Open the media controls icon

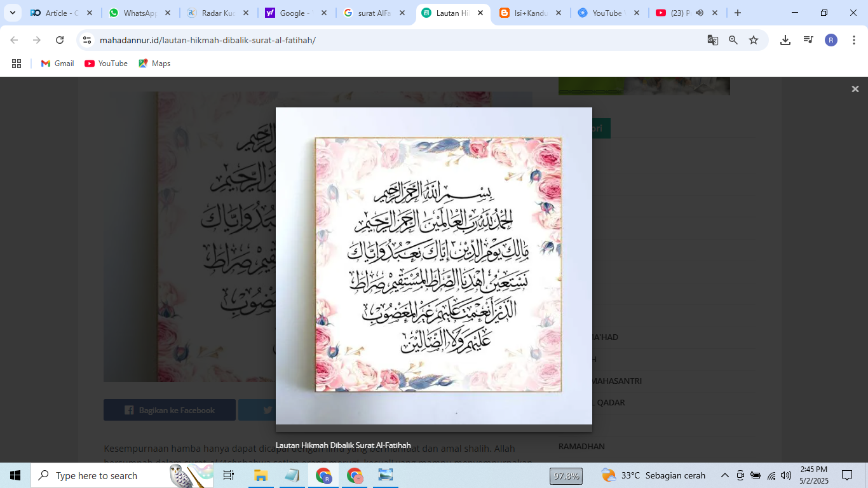[808, 40]
